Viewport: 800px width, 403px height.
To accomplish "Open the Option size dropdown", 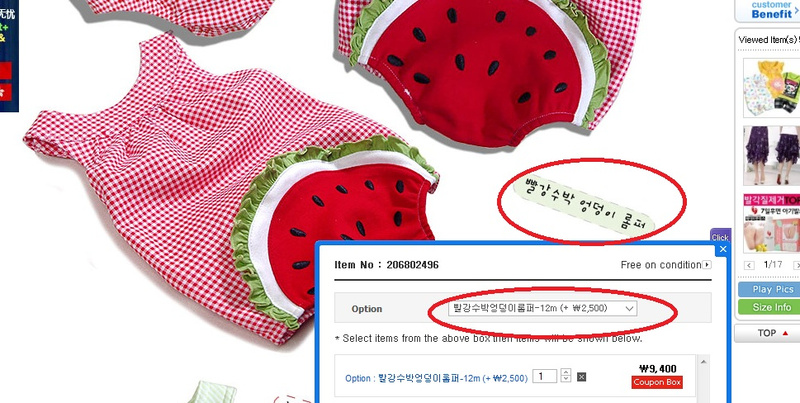I will click(542, 308).
